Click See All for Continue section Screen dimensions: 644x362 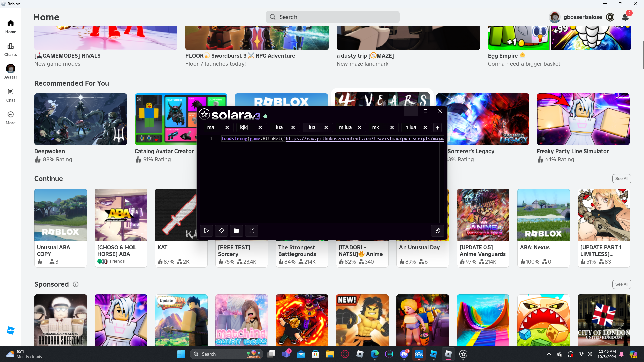pos(622,179)
